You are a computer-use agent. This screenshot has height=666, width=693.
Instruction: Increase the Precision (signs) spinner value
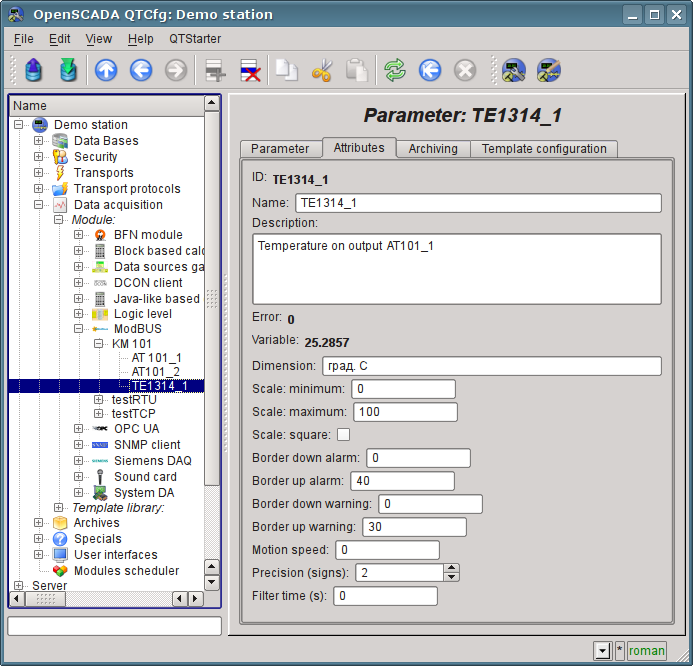pyautogui.click(x=452, y=568)
